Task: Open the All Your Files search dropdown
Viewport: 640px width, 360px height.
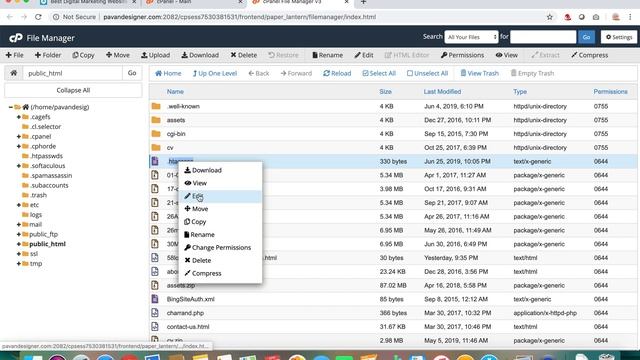Action: [x=471, y=37]
